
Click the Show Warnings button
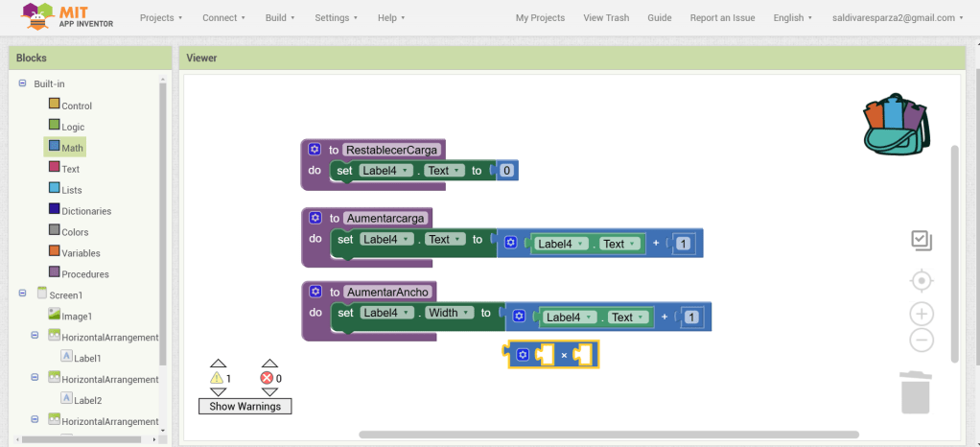tap(245, 406)
